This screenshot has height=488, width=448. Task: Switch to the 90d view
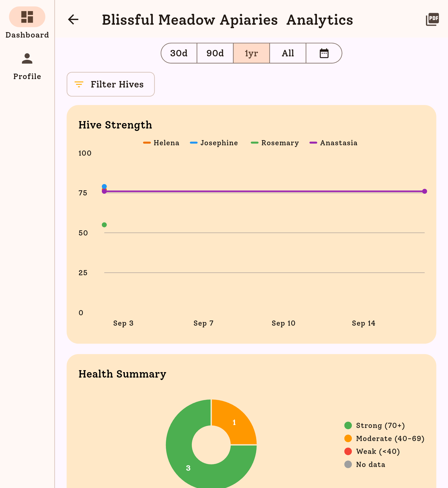tap(215, 53)
